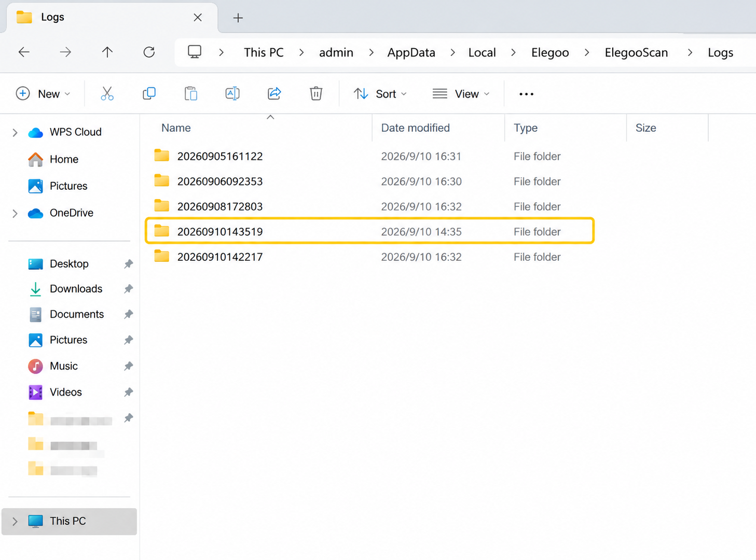Go to admin in the breadcrumb path

(x=336, y=52)
